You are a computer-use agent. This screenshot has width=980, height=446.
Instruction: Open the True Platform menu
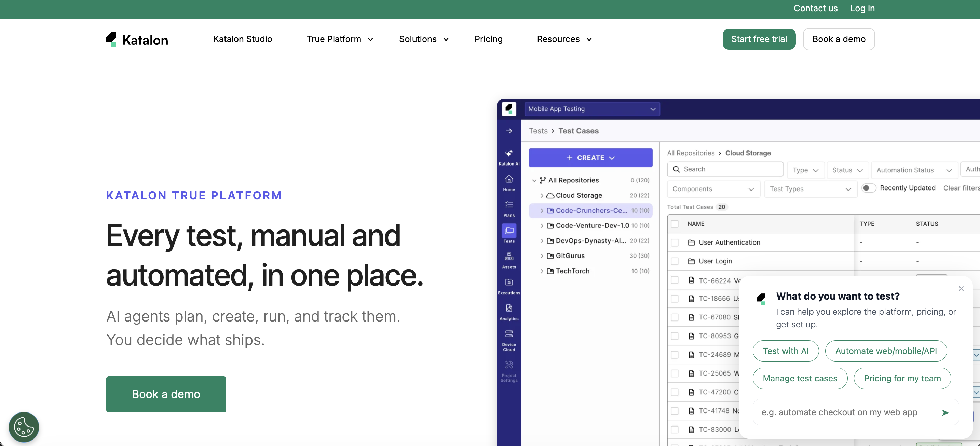tap(340, 39)
